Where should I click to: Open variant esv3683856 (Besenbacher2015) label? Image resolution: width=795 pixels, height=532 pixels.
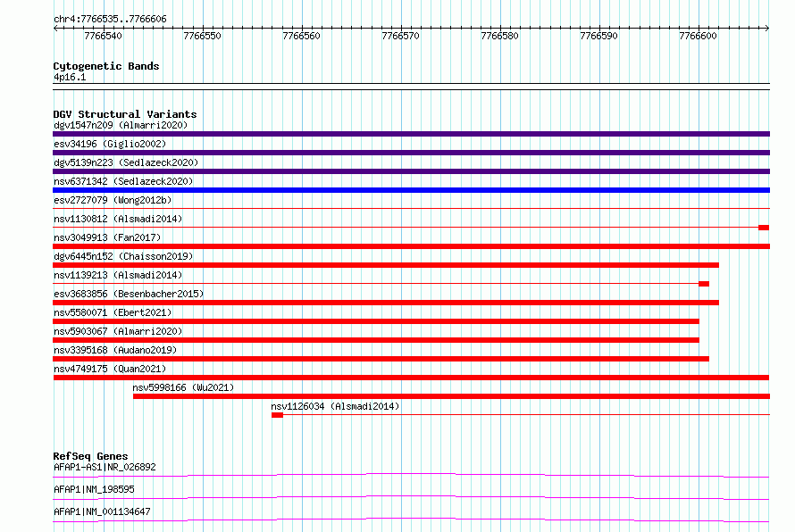(x=129, y=294)
